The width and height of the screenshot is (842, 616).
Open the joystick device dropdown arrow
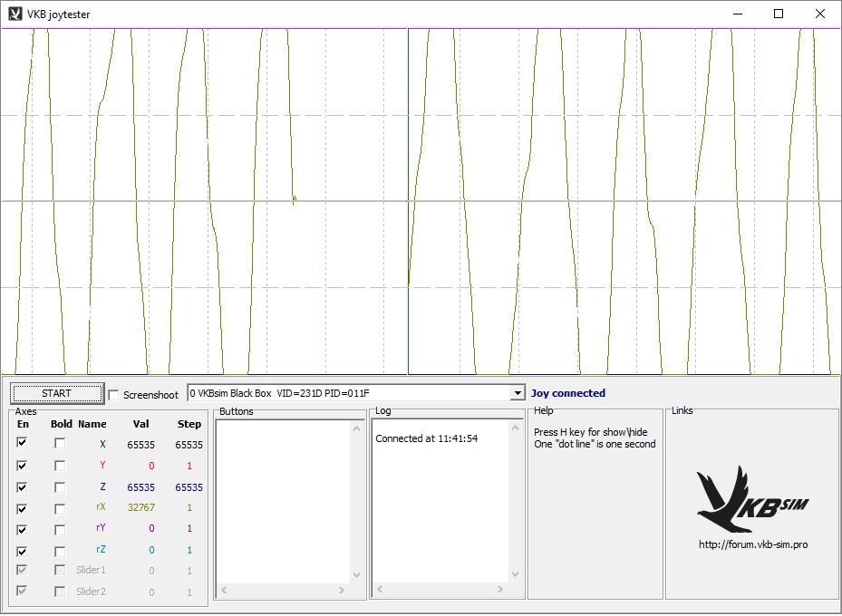tap(518, 393)
